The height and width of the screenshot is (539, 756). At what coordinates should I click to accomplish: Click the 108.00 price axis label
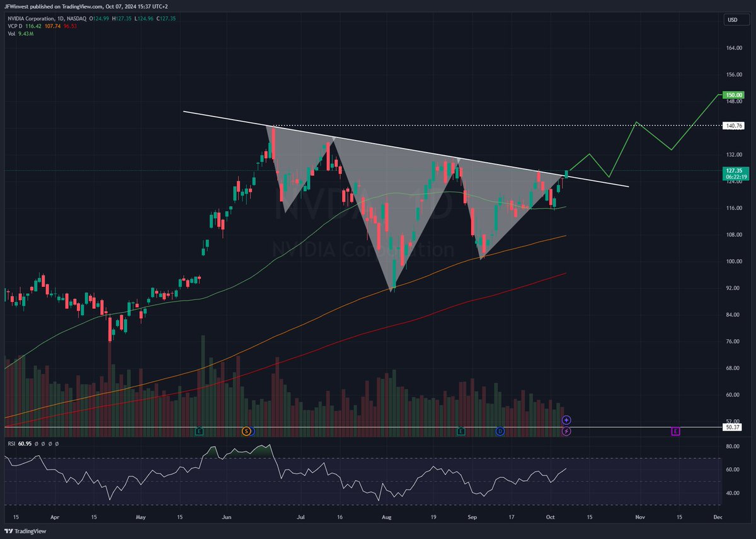(x=734, y=235)
